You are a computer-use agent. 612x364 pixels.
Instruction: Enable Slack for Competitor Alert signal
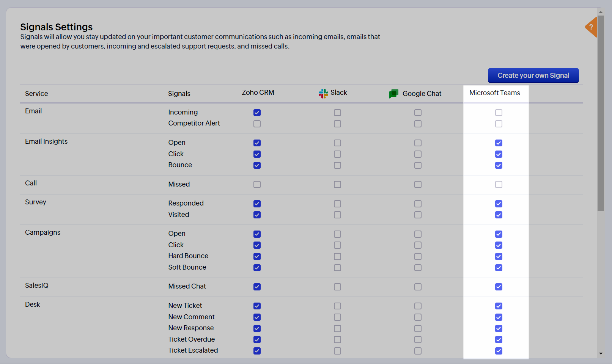[x=337, y=124]
